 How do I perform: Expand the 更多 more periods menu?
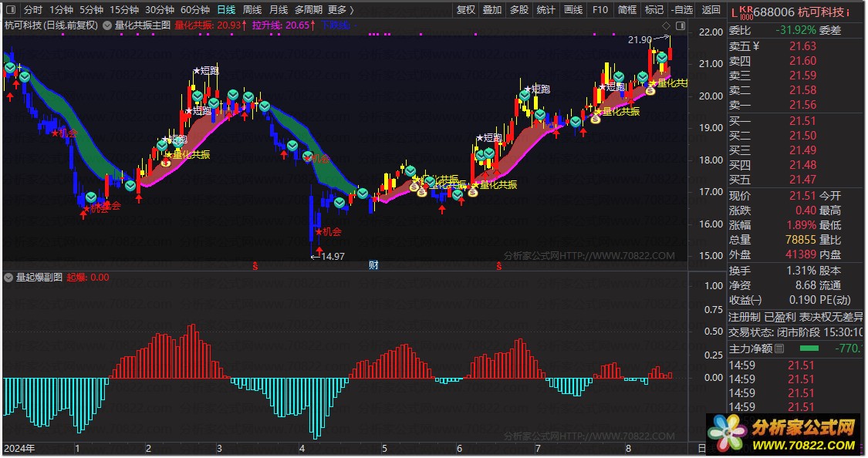pos(340,9)
